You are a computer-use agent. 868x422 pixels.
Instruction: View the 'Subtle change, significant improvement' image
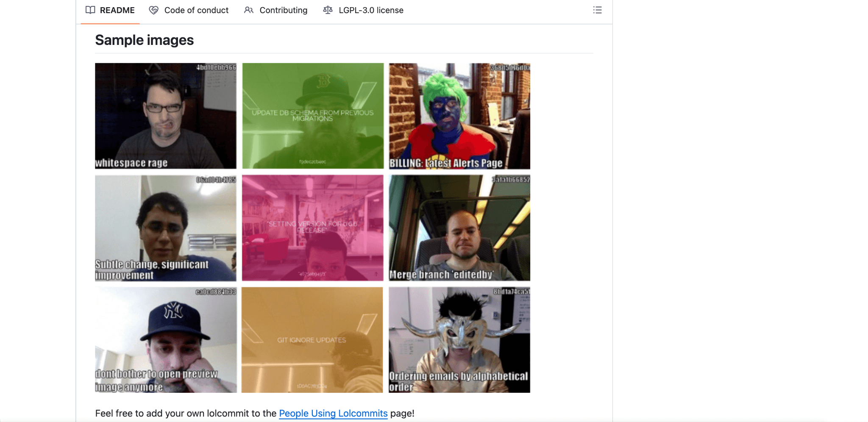(166, 228)
